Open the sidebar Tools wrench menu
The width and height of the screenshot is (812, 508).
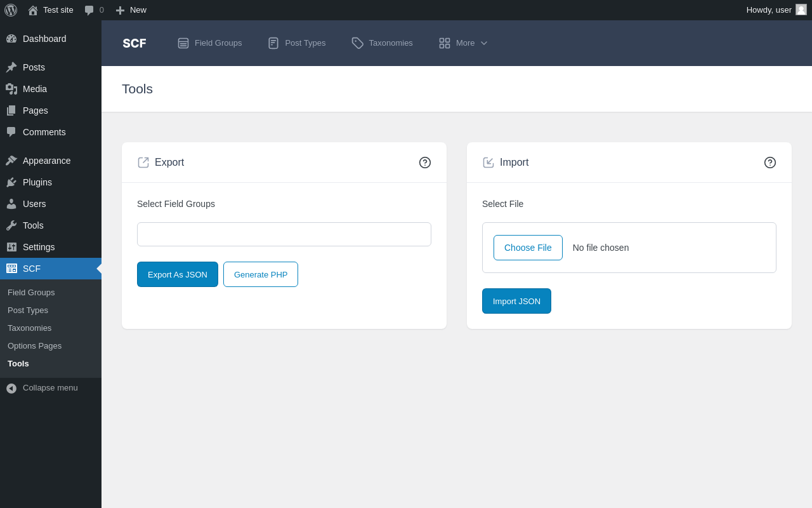click(51, 225)
